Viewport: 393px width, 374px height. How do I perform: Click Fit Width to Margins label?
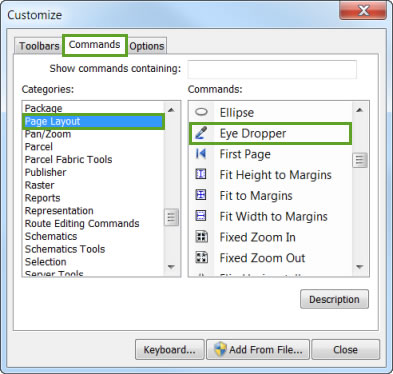[x=273, y=216]
